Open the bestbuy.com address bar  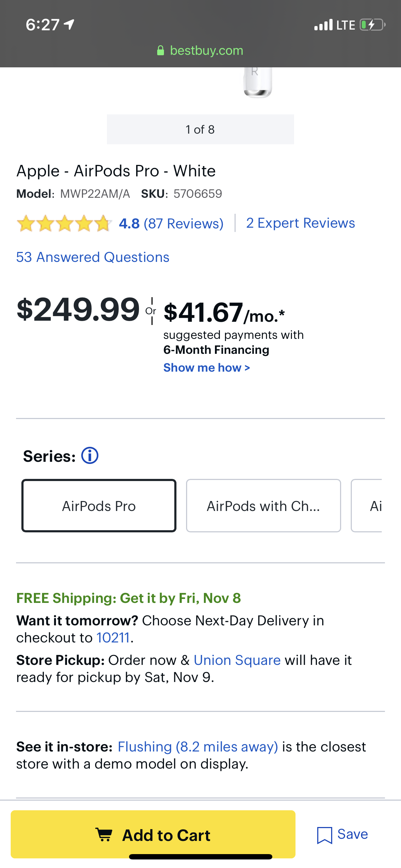(x=206, y=51)
